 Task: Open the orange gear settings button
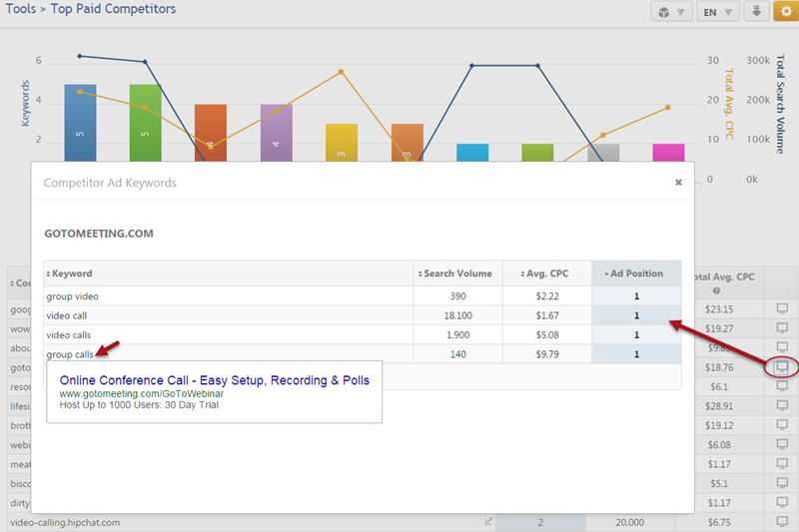[784, 12]
